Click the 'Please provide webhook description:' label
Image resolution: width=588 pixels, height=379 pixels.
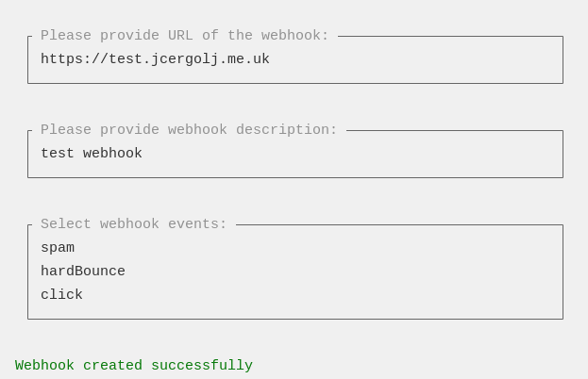coord(189,129)
